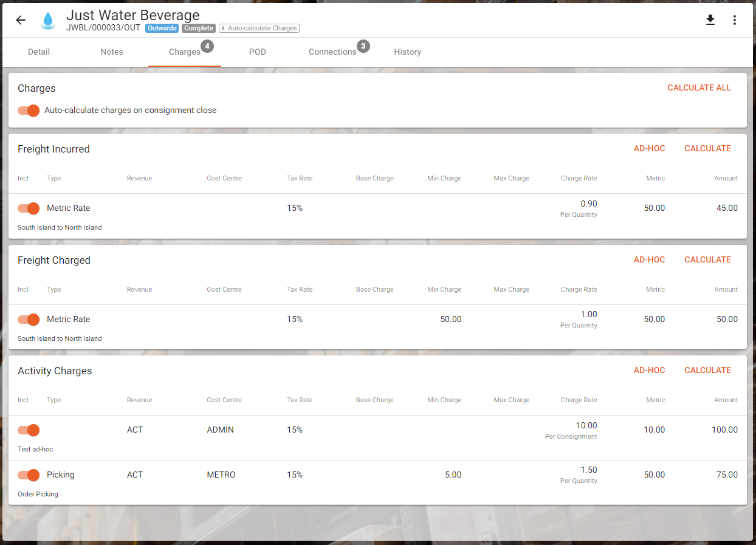Viewport: 756px width, 545px height.
Task: Click the Auto-calculate Charges chip
Action: [259, 28]
